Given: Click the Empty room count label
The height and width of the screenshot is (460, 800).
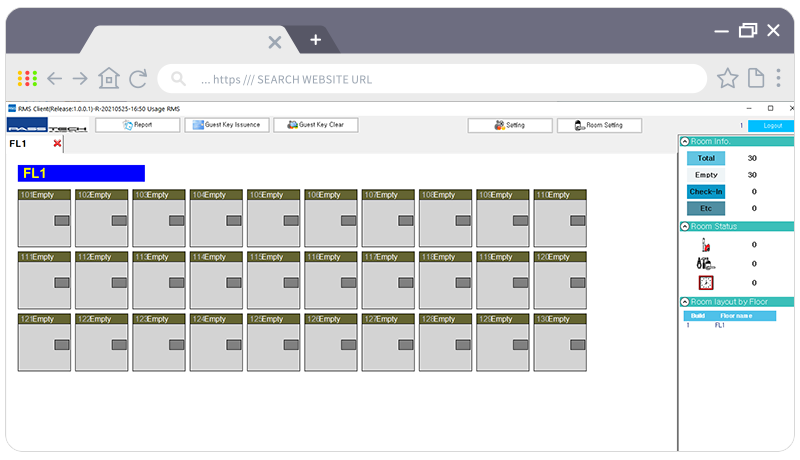Looking at the screenshot, I should (x=706, y=175).
